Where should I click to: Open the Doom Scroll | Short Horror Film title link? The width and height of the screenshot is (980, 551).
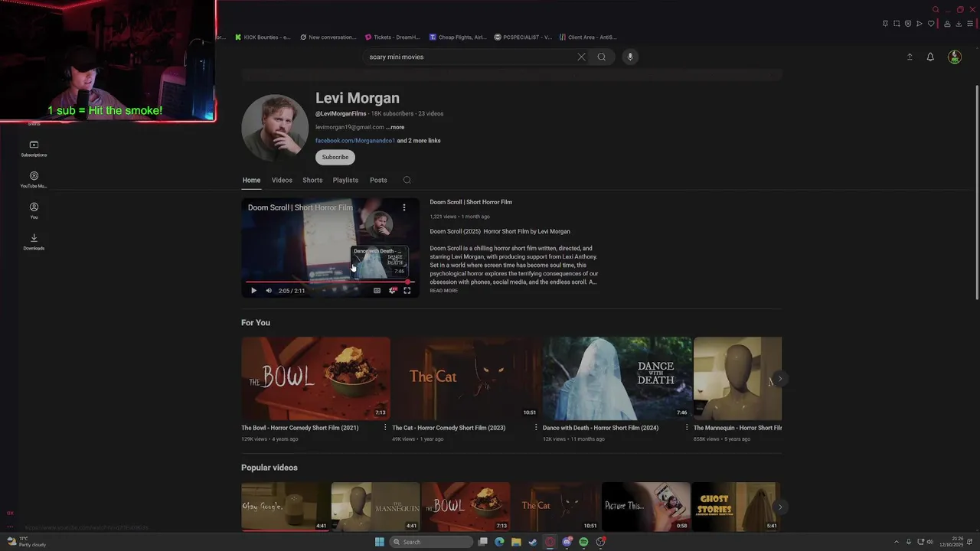(471, 202)
